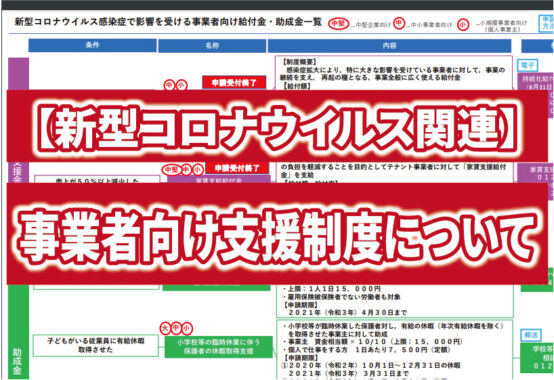Click the second 申請受付終了 red label
Viewport: 554px width, 380px height.
click(x=237, y=168)
